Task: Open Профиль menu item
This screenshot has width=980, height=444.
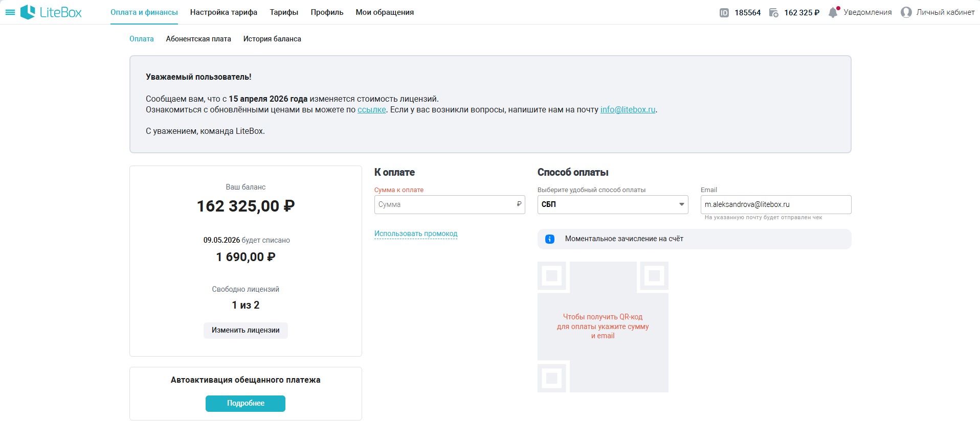Action: point(327,12)
